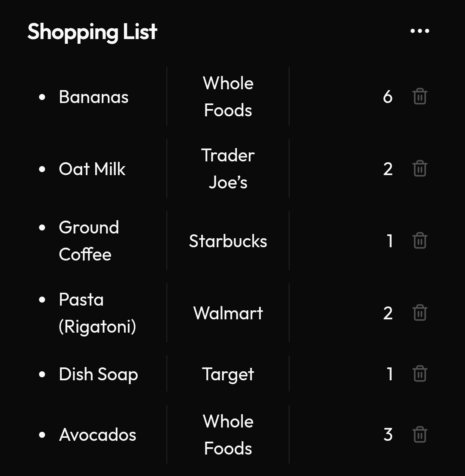This screenshot has width=465, height=476.
Task: Delete the Pasta (Rigatoni) row
Action: click(420, 312)
